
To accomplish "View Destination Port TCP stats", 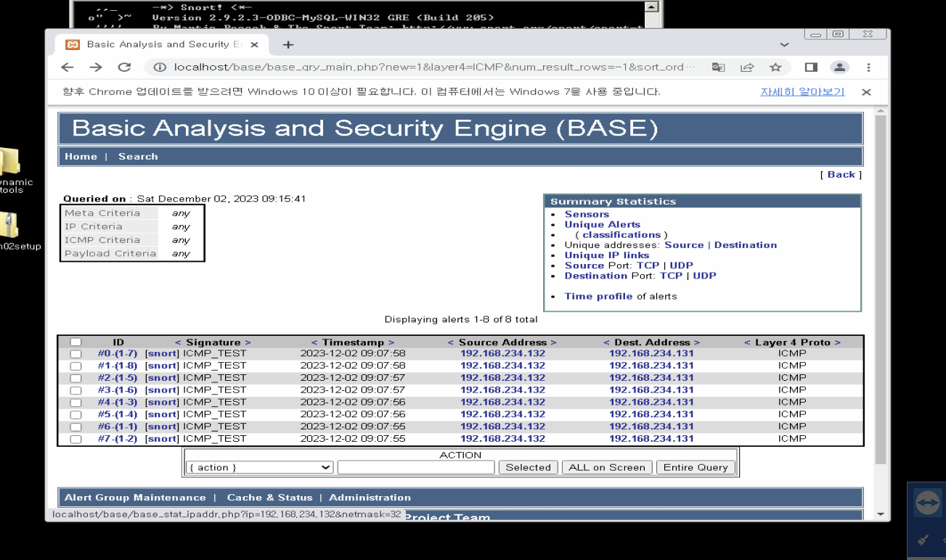I will point(671,276).
